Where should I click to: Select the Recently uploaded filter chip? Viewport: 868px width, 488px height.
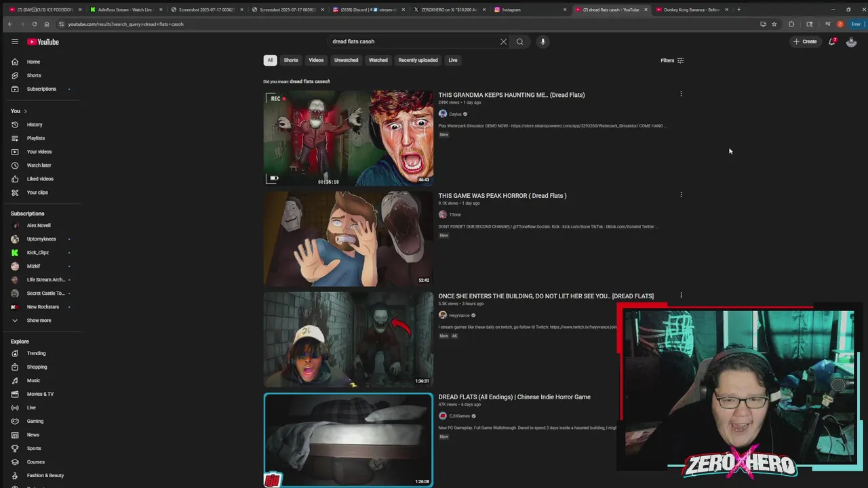click(418, 60)
